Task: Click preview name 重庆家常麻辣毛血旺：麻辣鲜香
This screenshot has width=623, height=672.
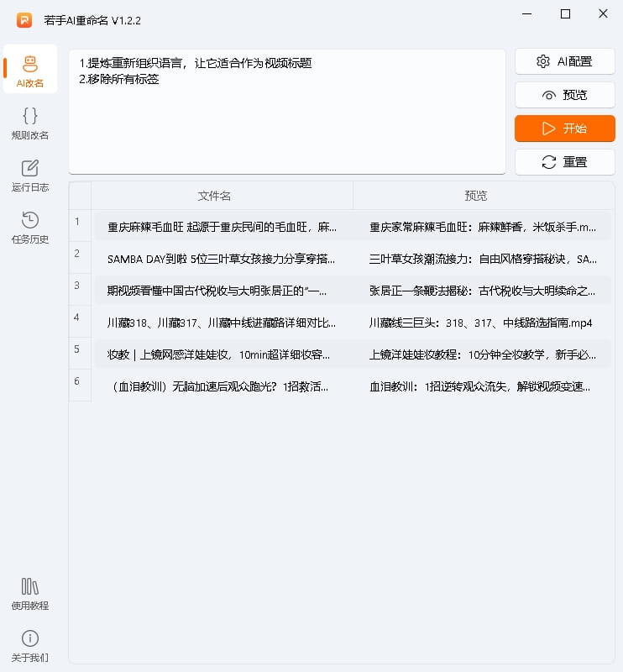Action: click(x=483, y=227)
